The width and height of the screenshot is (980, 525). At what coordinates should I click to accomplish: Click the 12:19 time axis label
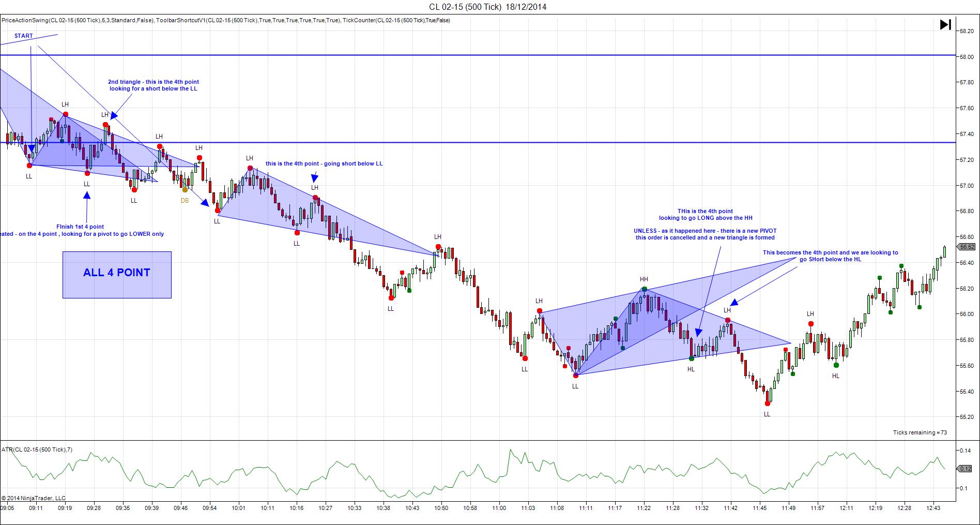[x=876, y=508]
